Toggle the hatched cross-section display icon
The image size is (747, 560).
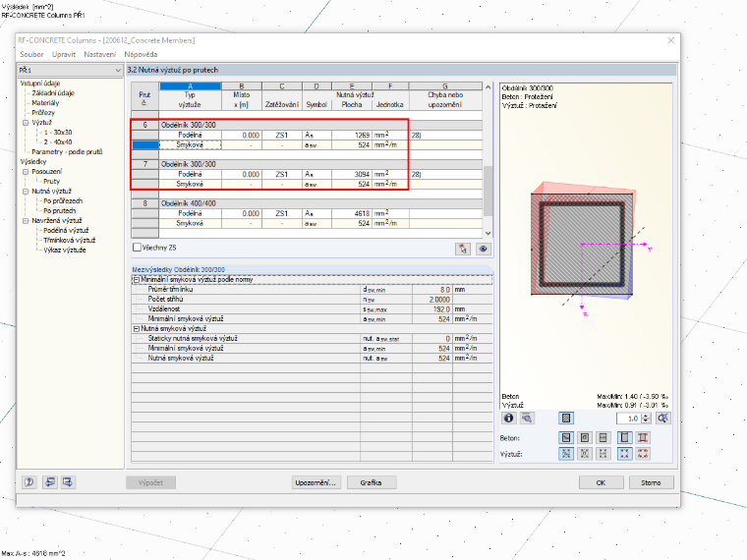click(566, 419)
